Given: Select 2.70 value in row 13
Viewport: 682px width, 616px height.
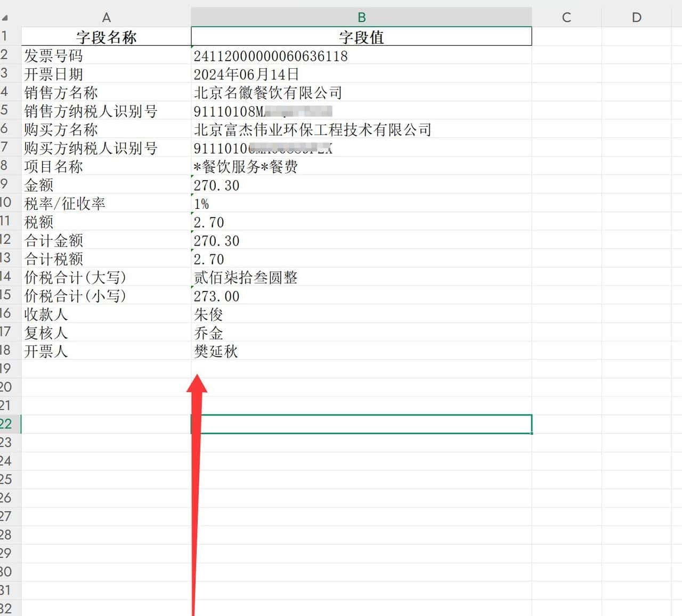Looking at the screenshot, I should coord(361,259).
